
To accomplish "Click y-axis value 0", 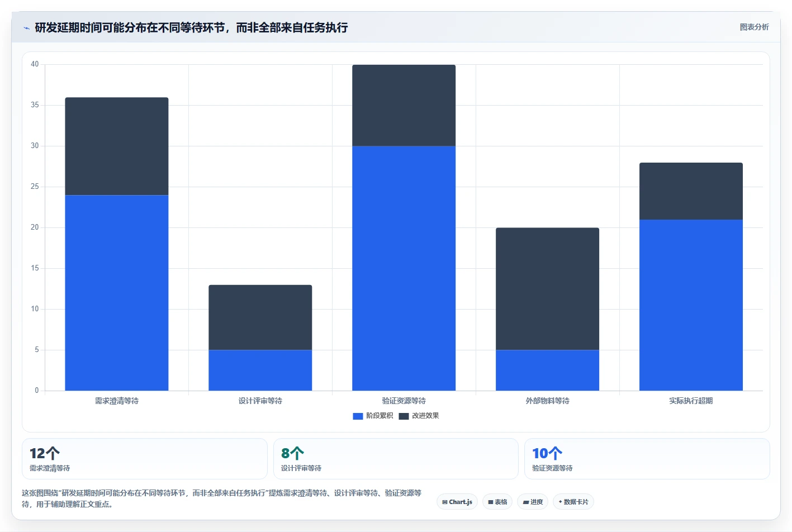I will pyautogui.click(x=37, y=391).
